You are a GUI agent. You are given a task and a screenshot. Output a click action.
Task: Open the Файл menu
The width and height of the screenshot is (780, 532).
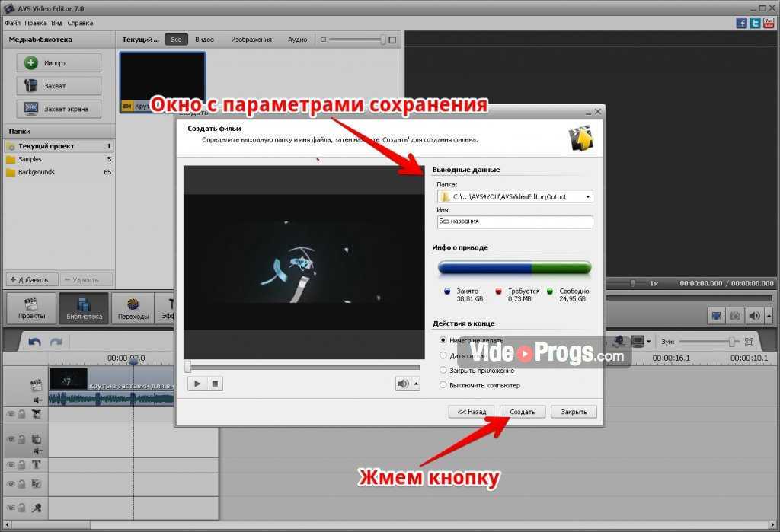pos(12,23)
